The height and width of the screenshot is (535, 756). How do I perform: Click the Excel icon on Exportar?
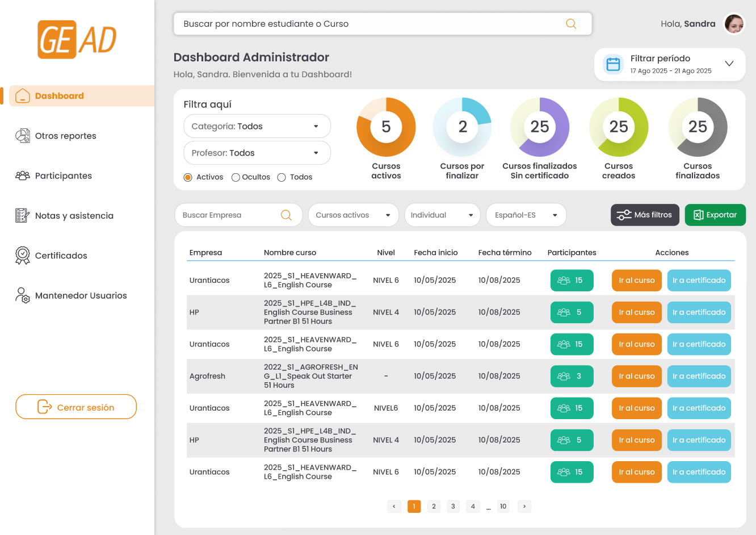pos(698,215)
